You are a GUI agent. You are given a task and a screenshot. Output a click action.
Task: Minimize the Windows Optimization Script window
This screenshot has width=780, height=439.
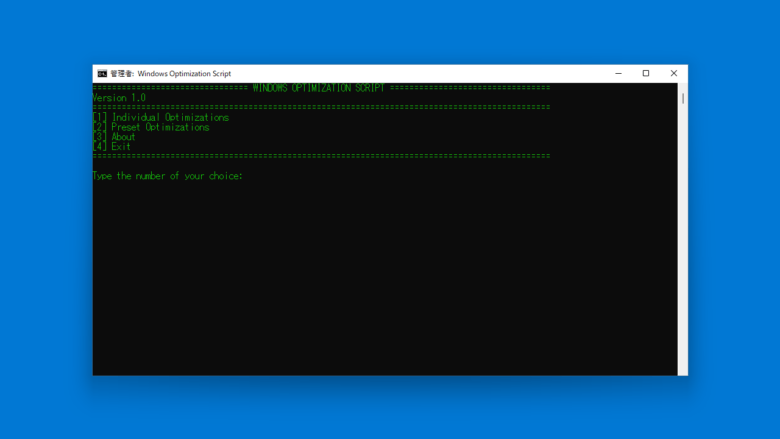point(618,74)
